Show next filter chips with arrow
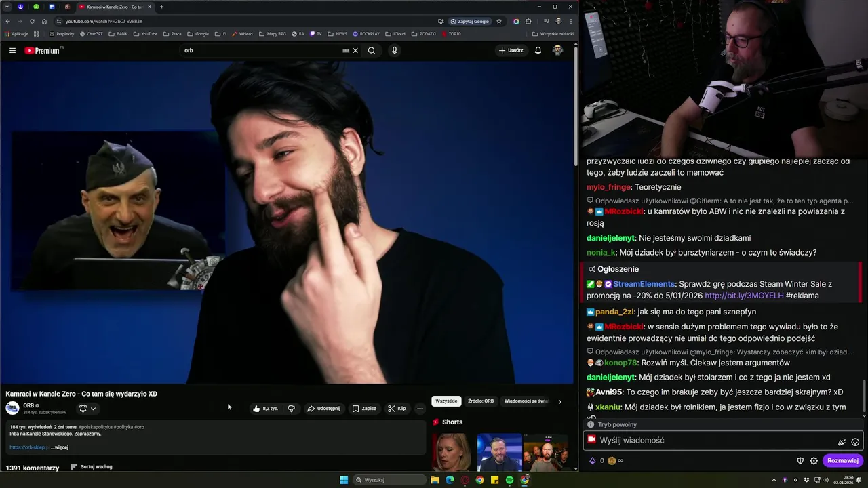 [559, 401]
